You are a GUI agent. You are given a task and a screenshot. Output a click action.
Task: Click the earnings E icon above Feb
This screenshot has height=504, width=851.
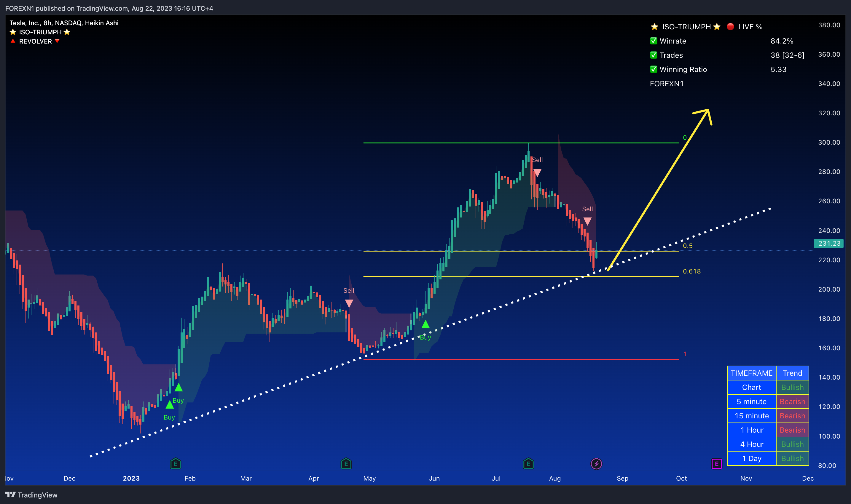[x=175, y=464]
